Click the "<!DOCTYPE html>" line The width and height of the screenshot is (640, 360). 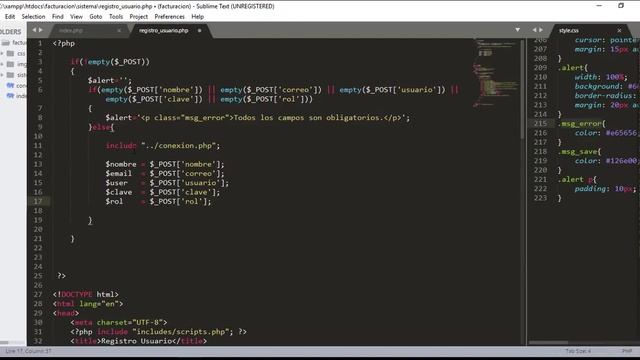click(x=86, y=294)
